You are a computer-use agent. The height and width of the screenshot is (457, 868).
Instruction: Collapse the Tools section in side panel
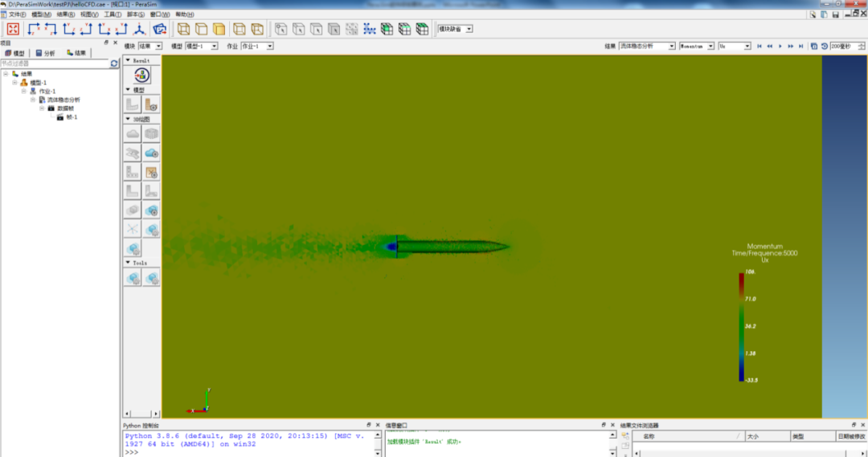point(127,263)
